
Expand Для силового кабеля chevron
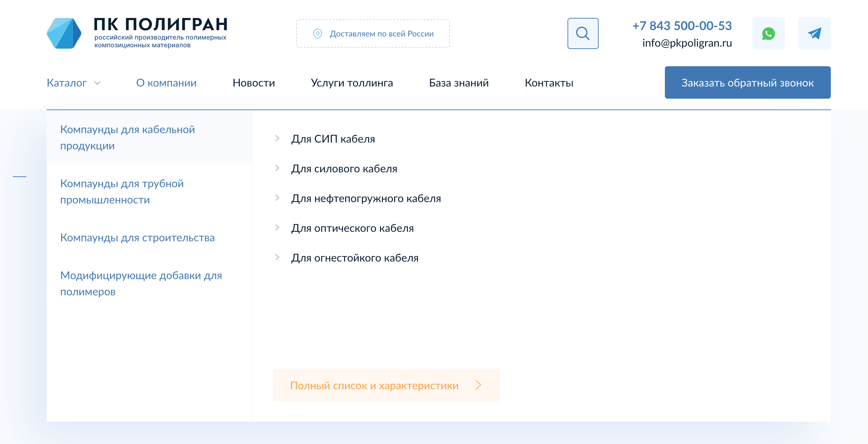tap(277, 168)
